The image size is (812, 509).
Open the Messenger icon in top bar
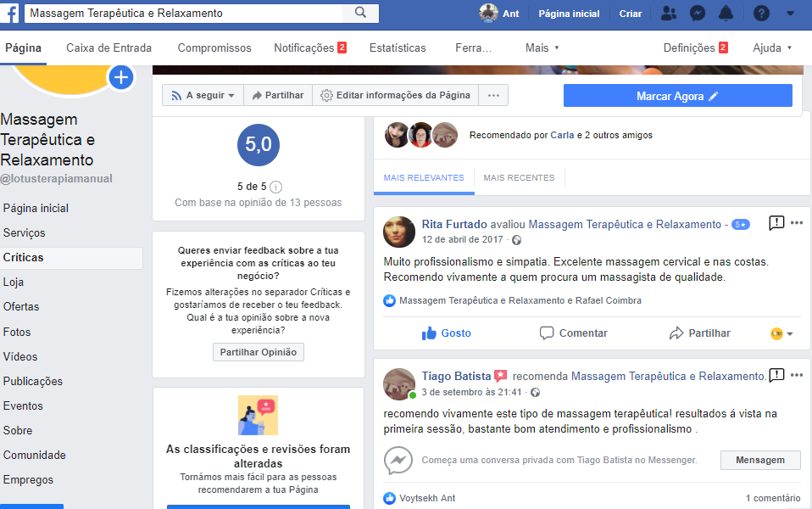[697, 14]
